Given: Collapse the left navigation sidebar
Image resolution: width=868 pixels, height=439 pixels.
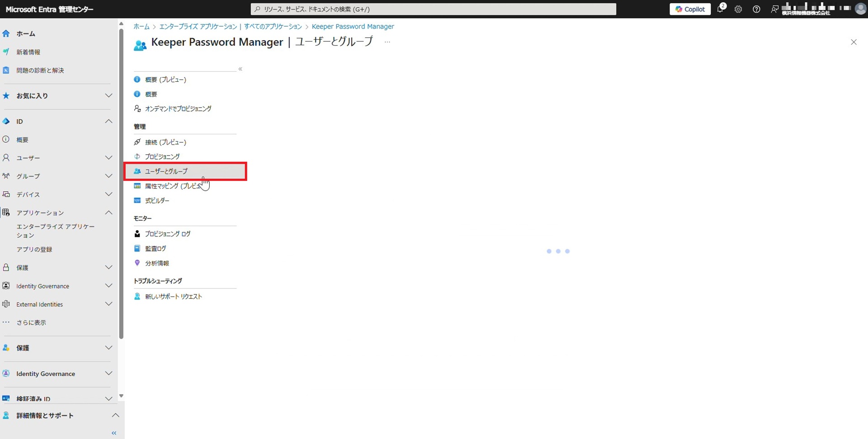Looking at the screenshot, I should coord(114,433).
